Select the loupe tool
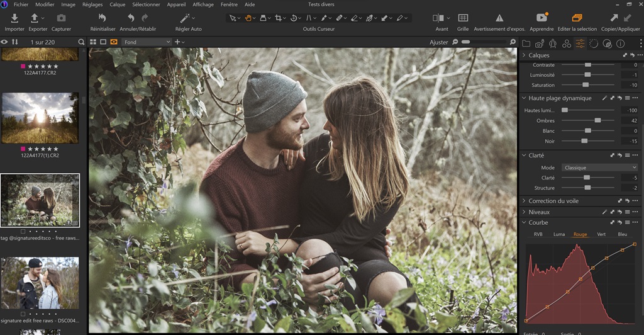644x335 pixels. pyautogui.click(x=264, y=18)
